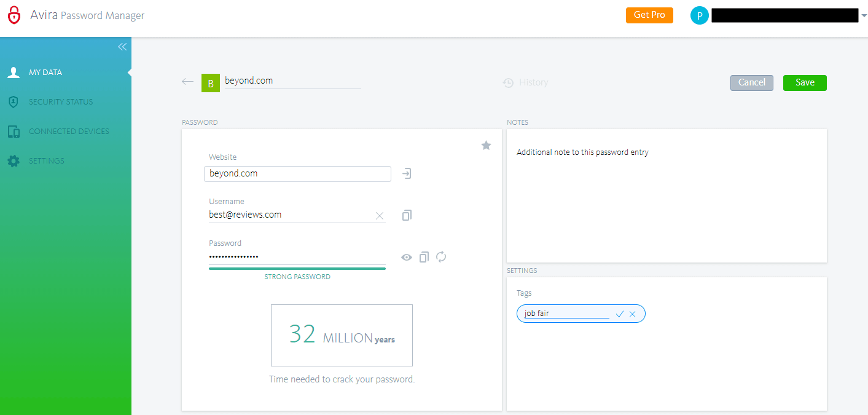
Task: Open website using the login arrow icon
Action: [x=407, y=174]
